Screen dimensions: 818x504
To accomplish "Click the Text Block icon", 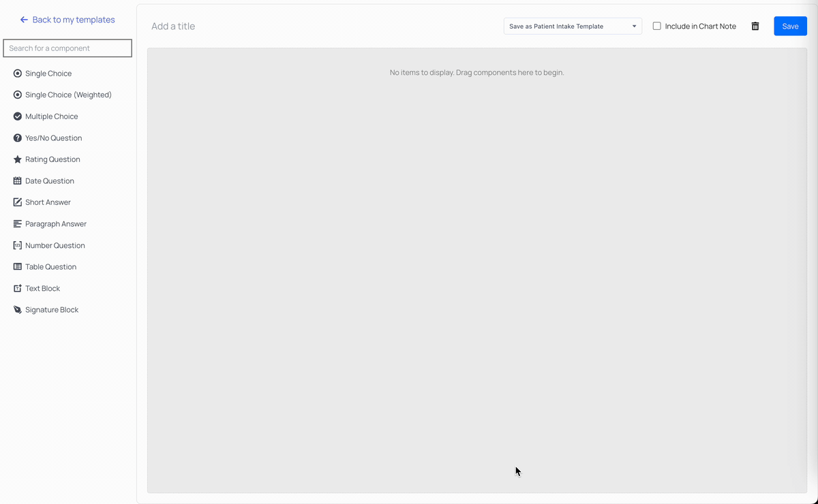I will [x=18, y=288].
